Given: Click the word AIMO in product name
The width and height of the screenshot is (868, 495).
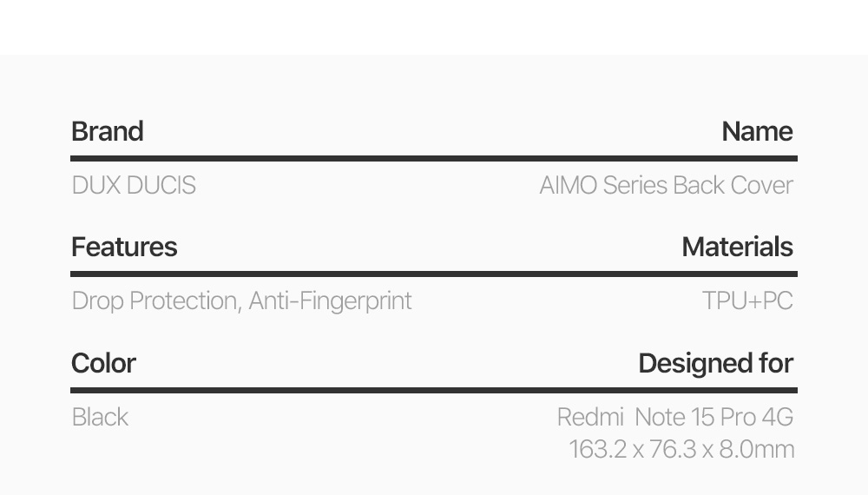Looking at the screenshot, I should (568, 185).
